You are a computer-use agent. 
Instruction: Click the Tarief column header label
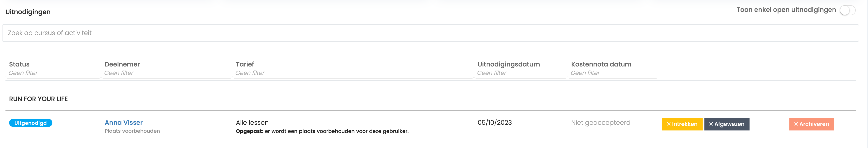[x=245, y=64]
